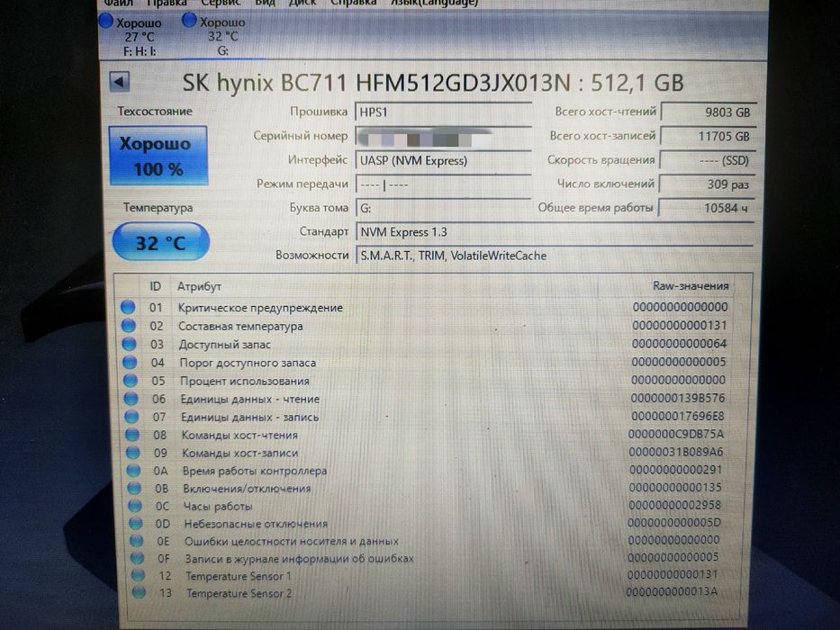Click status icon of Temperature Sensor 2 row
This screenshot has height=630, width=840.
[139, 592]
